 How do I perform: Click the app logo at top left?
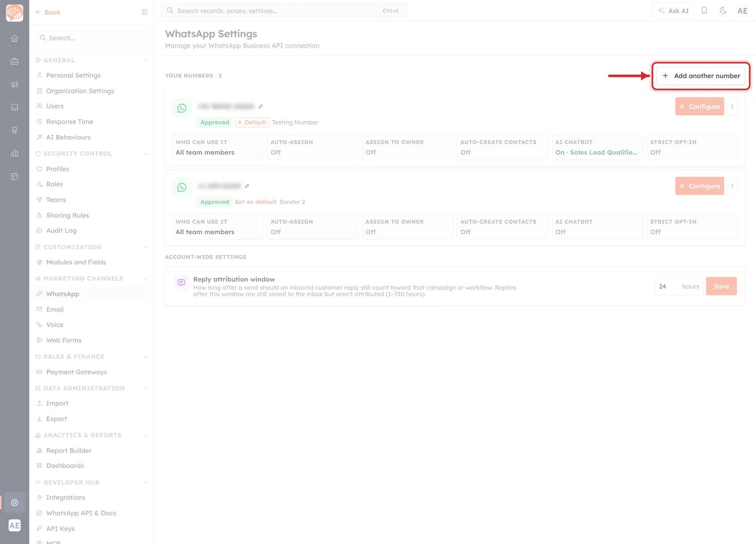pyautogui.click(x=15, y=13)
